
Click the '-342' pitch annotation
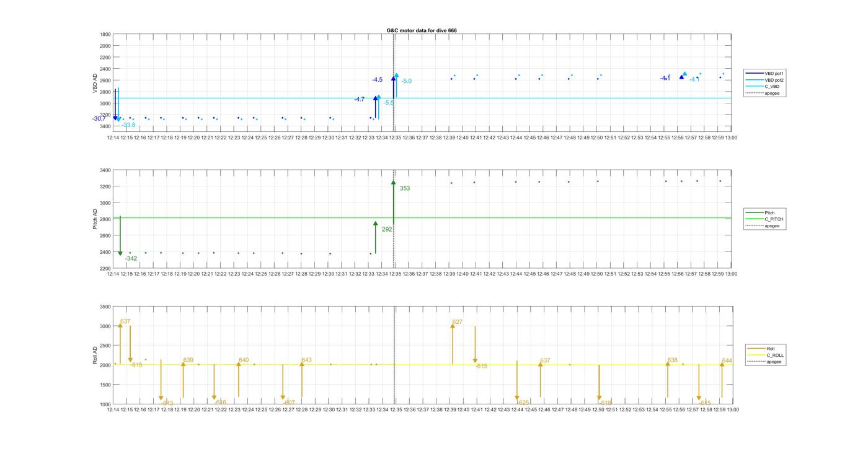(131, 258)
